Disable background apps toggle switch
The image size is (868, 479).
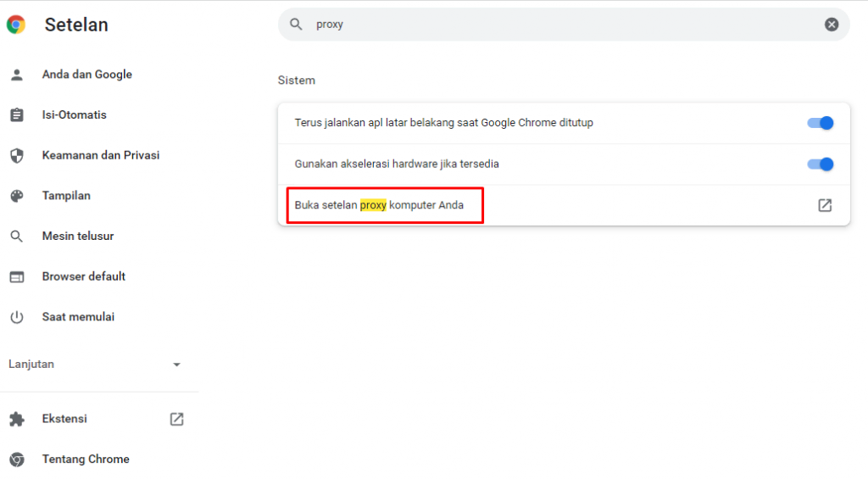[x=821, y=123]
